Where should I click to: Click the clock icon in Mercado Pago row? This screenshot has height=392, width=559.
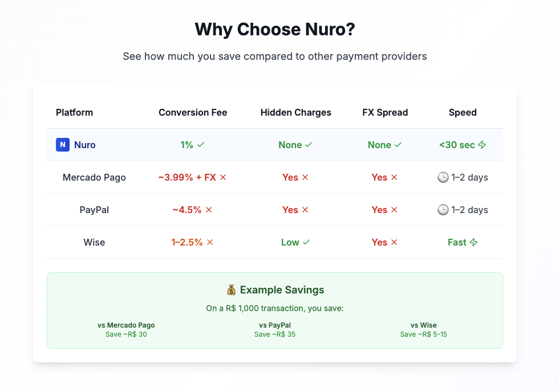point(443,177)
